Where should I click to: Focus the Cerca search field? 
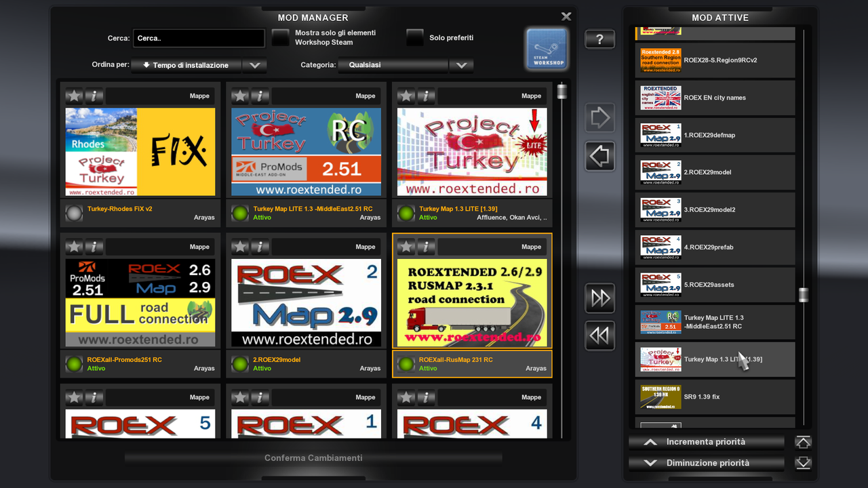(199, 39)
